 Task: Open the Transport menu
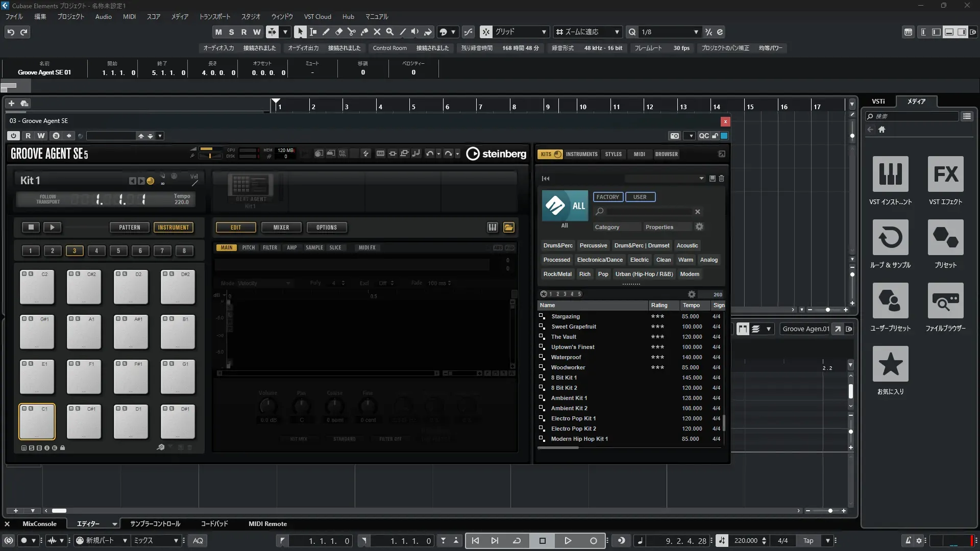(x=214, y=16)
